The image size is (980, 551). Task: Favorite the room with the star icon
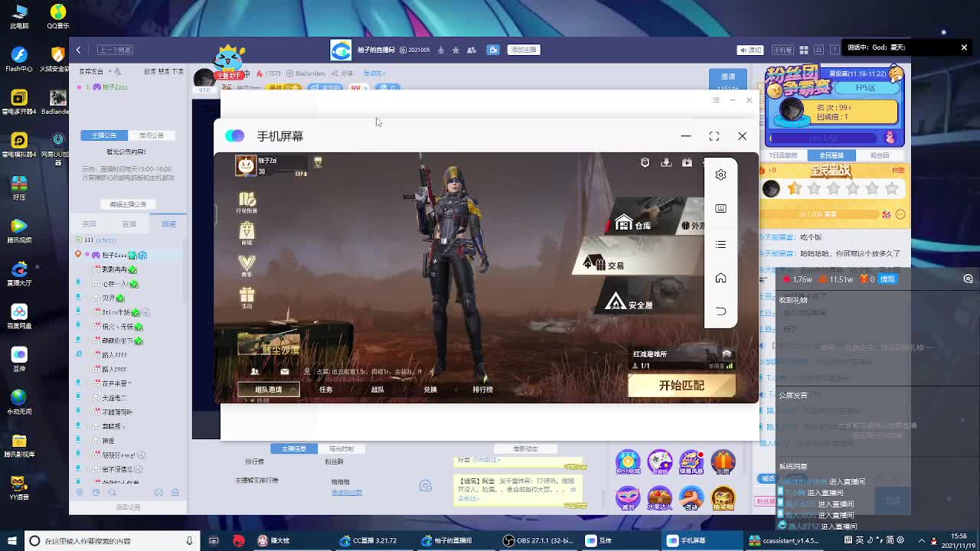(x=456, y=50)
